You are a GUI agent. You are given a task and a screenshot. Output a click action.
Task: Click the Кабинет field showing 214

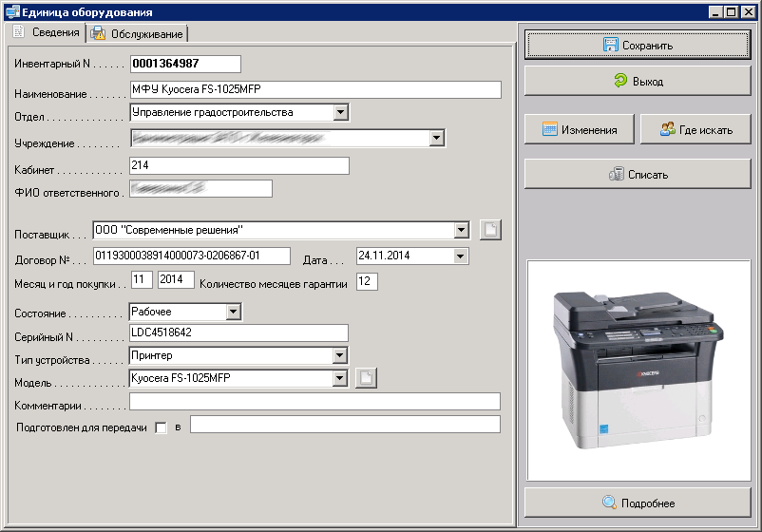tap(239, 165)
